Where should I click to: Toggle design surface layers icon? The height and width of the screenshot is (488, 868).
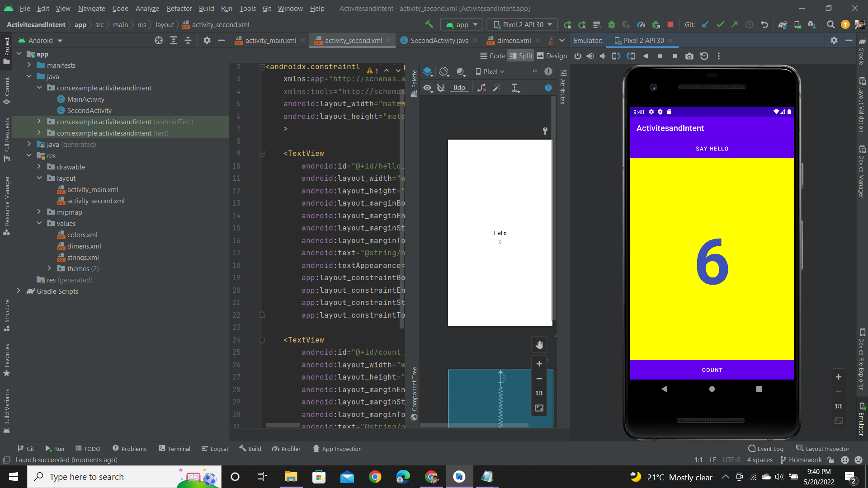click(428, 71)
